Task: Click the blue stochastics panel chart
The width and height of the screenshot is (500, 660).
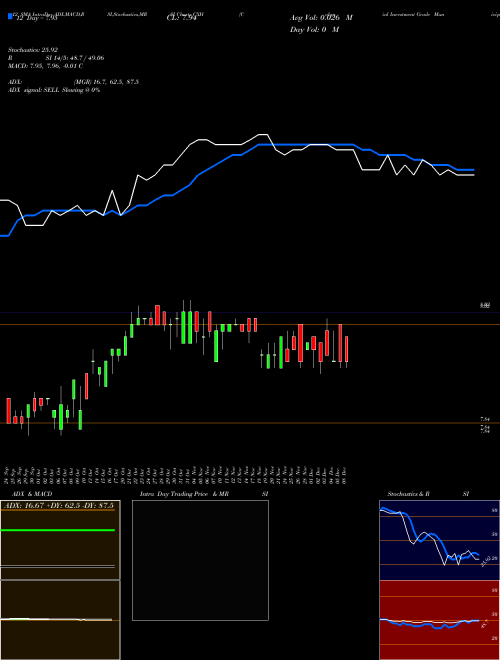Action: 439,540
